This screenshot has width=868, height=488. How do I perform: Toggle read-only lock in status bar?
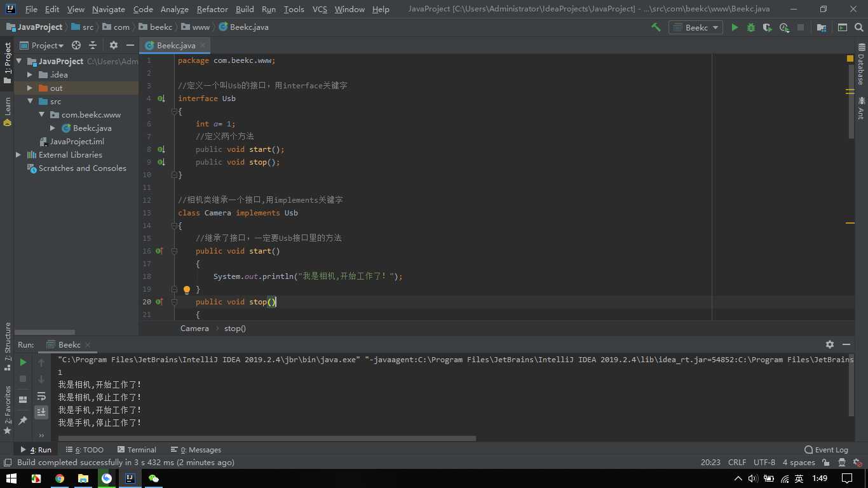tap(826, 463)
